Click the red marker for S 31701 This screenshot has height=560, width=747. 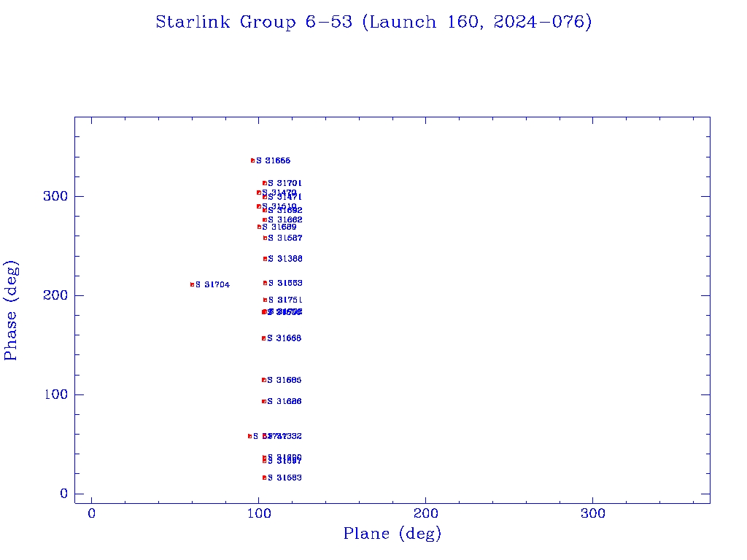[264, 183]
